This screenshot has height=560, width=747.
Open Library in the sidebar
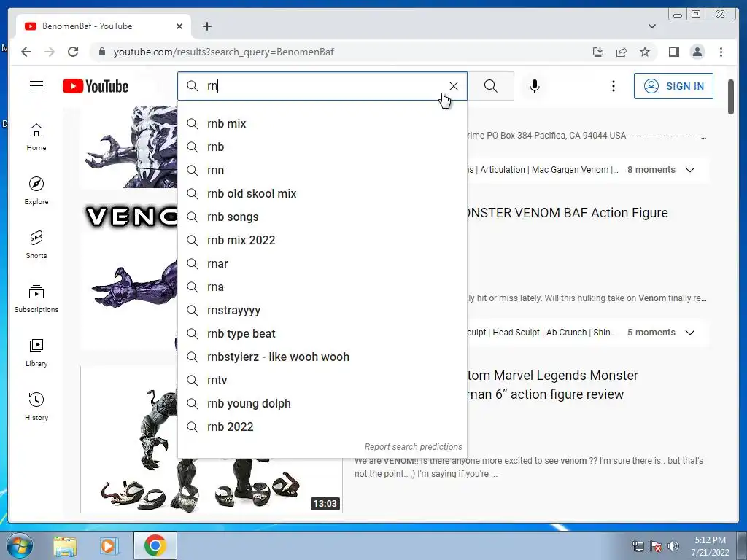pyautogui.click(x=36, y=352)
